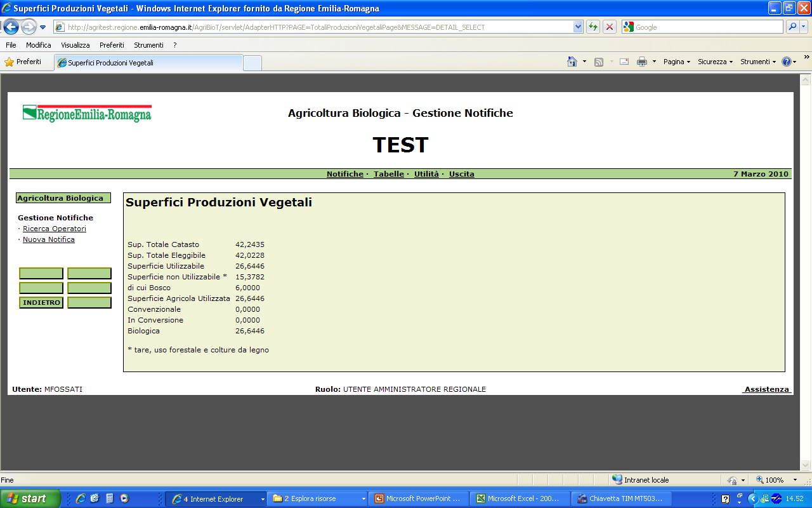
Task: Open the Preferiti menu in menu bar
Action: [112, 45]
